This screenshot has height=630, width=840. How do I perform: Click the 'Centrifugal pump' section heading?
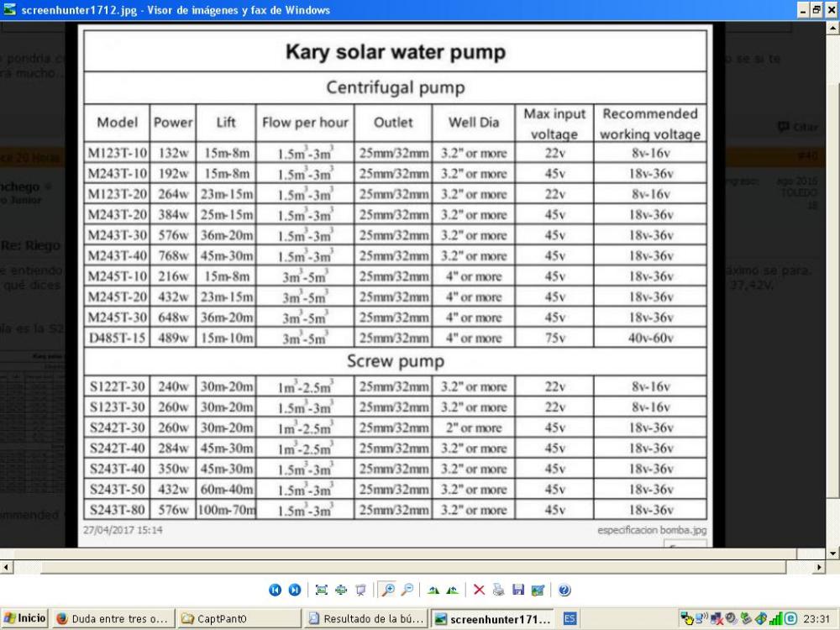click(396, 87)
